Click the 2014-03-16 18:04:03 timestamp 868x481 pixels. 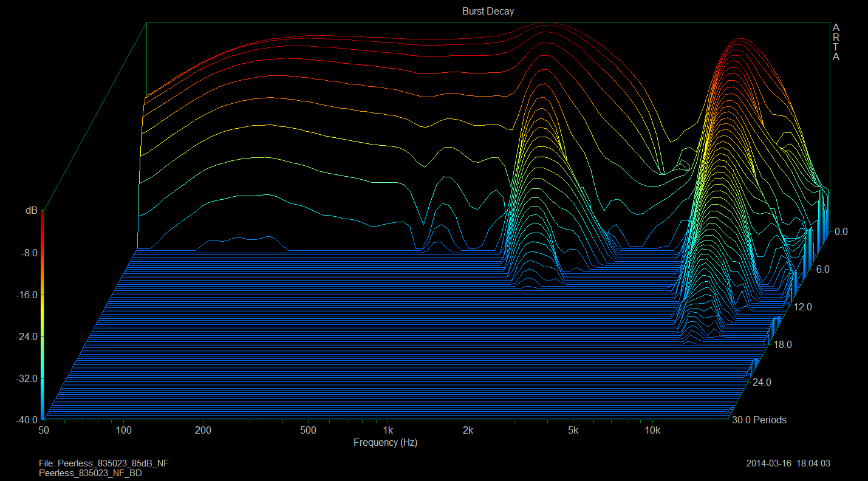tap(788, 463)
